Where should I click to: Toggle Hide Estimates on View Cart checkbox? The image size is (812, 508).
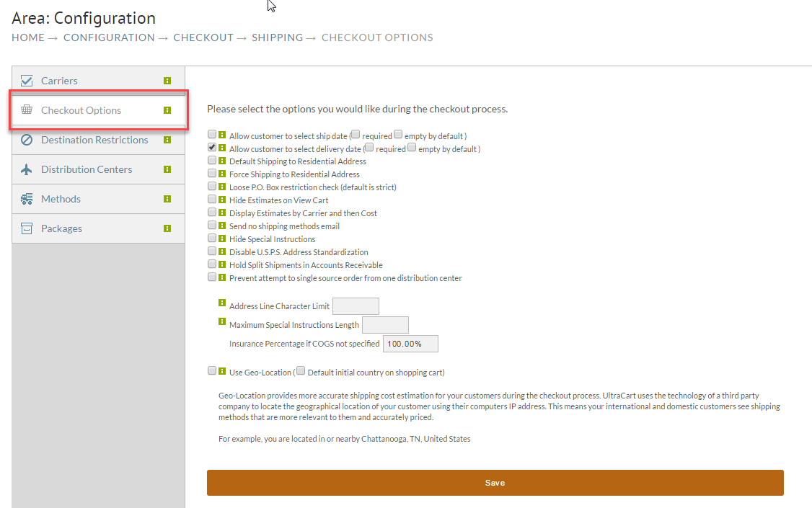tap(212, 199)
